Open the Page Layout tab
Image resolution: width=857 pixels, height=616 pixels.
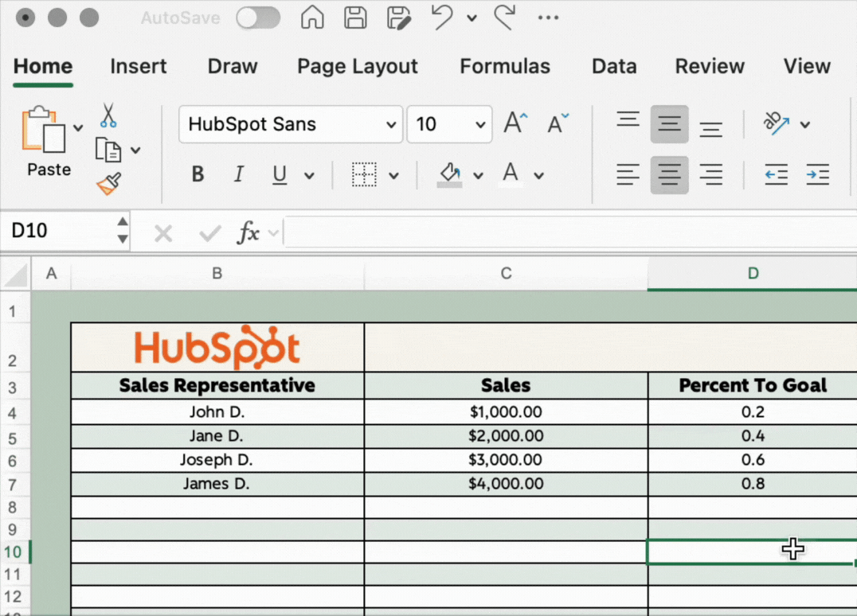357,67
